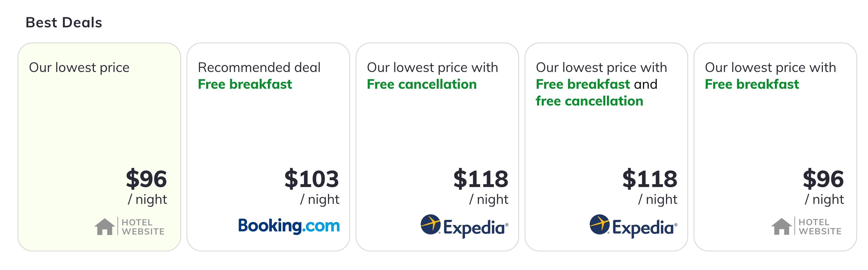Click the Free breakfast label in the last card
The width and height of the screenshot is (868, 270).
click(752, 84)
